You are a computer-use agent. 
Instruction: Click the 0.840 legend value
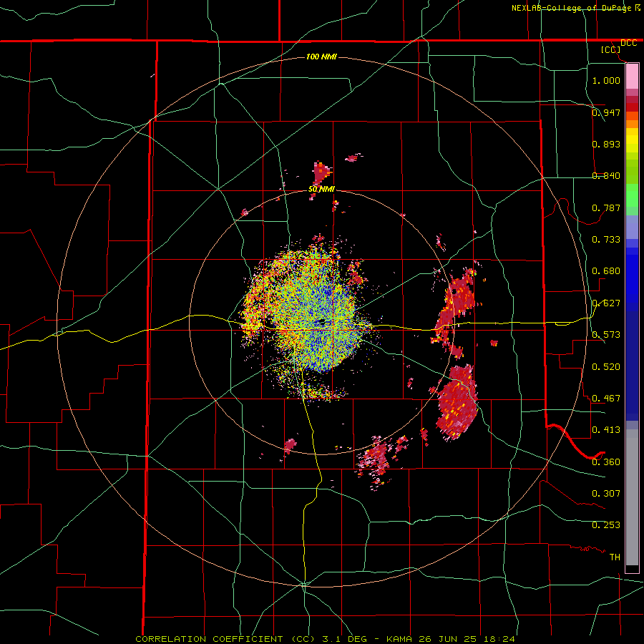tap(606, 176)
